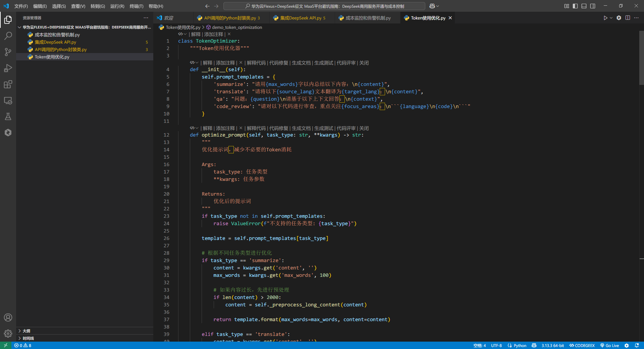
Task: Open Remote Explorer view
Action: click(x=8, y=100)
